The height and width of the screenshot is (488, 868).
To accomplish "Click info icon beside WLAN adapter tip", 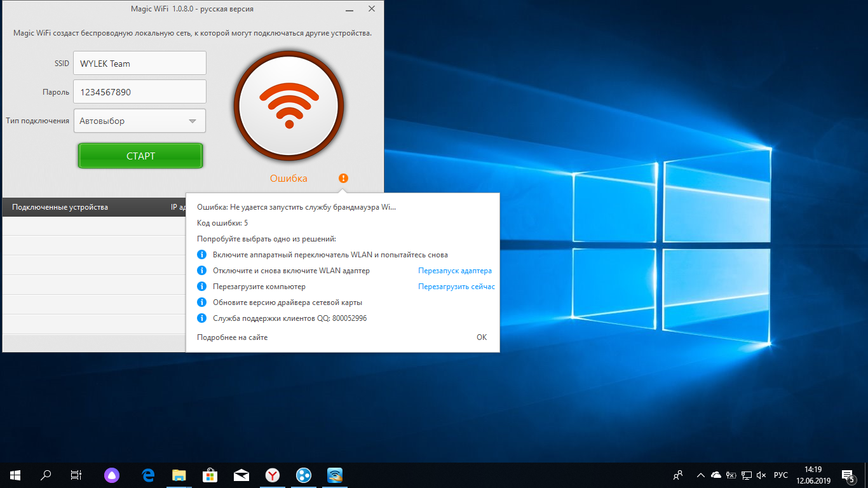I will [x=202, y=270].
